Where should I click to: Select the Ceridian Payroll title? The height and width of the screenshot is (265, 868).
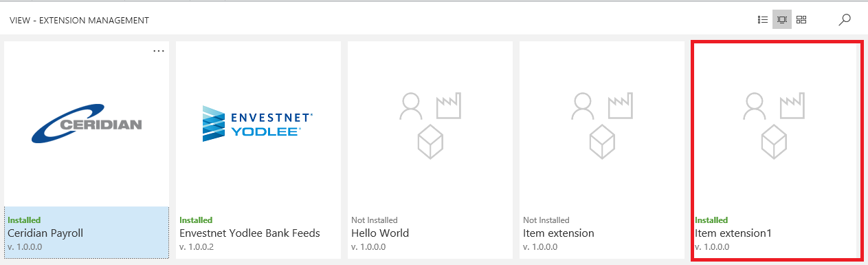(45, 233)
